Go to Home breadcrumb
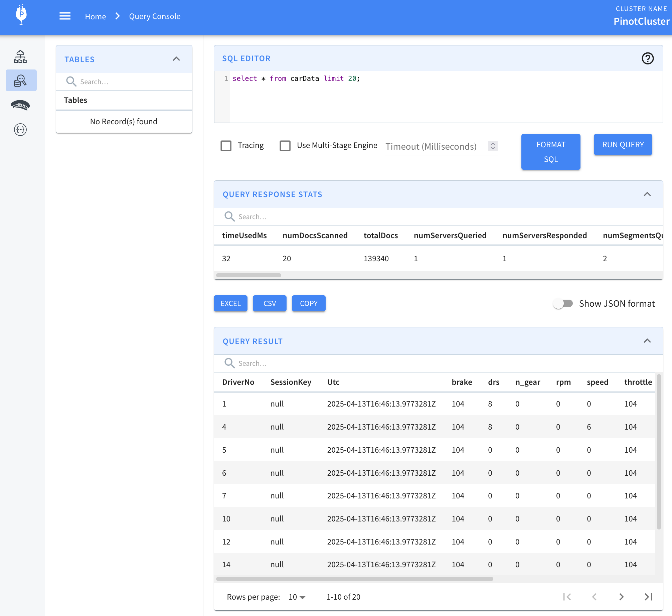This screenshot has height=616, width=672. [x=96, y=16]
